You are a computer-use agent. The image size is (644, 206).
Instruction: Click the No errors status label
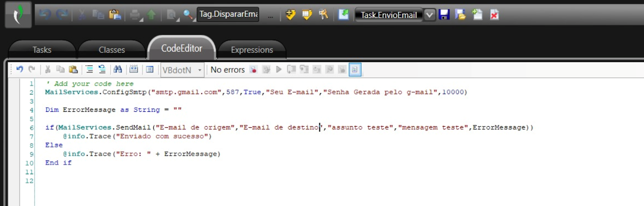pyautogui.click(x=227, y=70)
